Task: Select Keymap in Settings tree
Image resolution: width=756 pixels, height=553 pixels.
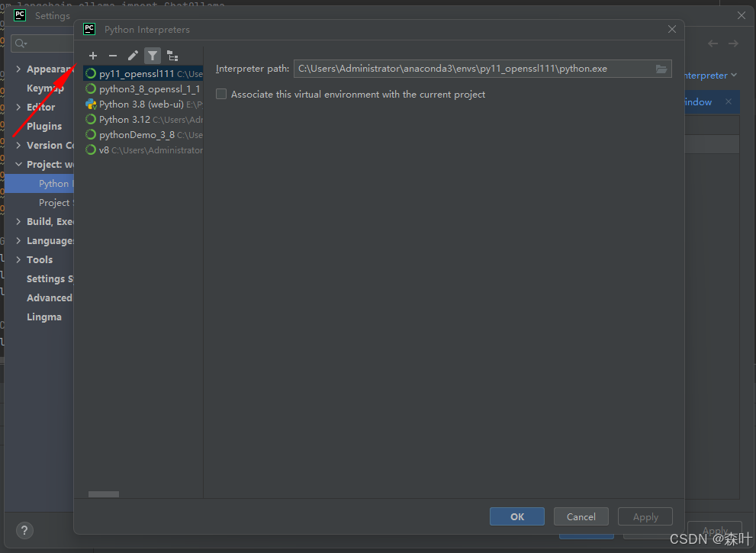Action: (x=45, y=88)
